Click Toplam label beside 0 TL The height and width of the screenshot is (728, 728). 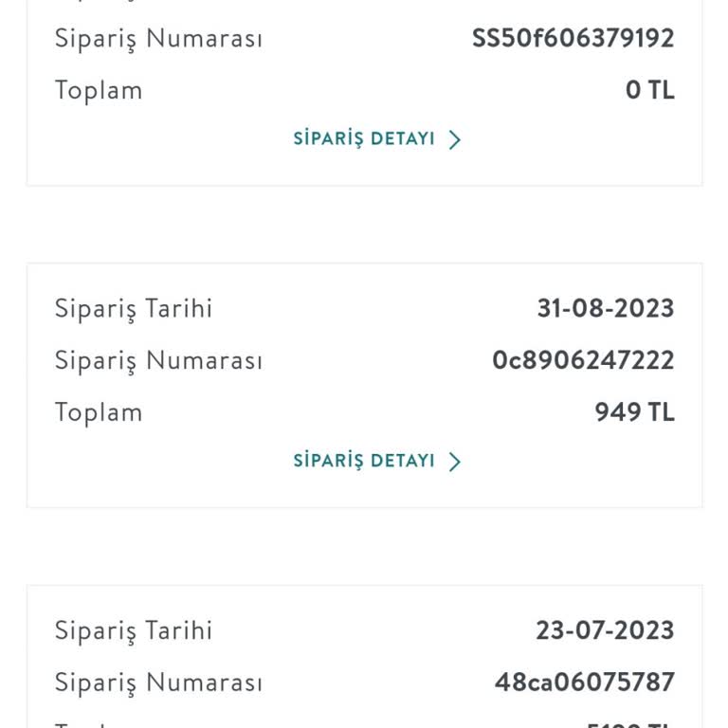click(x=99, y=91)
